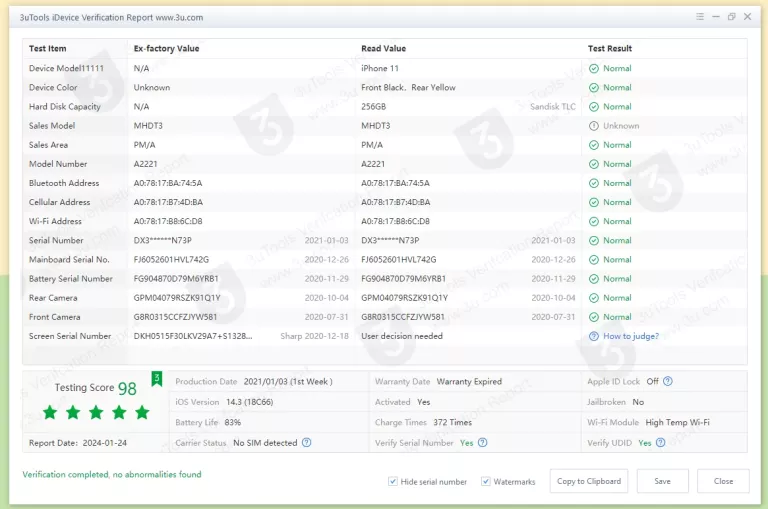Click iOS Version 14.3 (18C66) value
Screen dimensions: 768x509
249,402
